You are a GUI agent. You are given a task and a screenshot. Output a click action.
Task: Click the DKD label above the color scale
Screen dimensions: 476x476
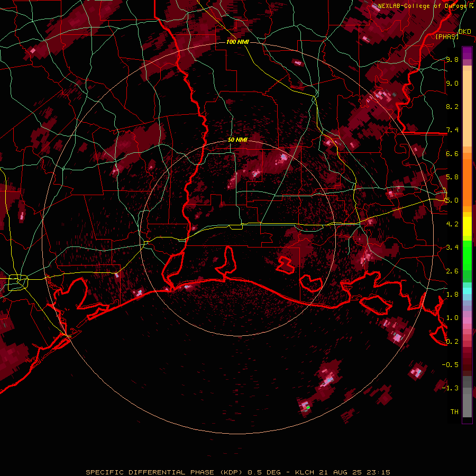pyautogui.click(x=464, y=32)
